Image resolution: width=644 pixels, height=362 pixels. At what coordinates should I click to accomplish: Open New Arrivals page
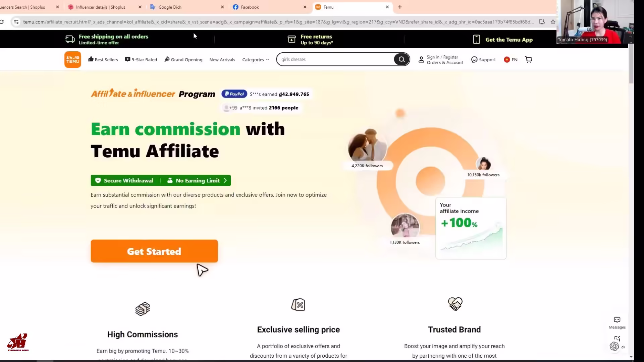(x=222, y=60)
